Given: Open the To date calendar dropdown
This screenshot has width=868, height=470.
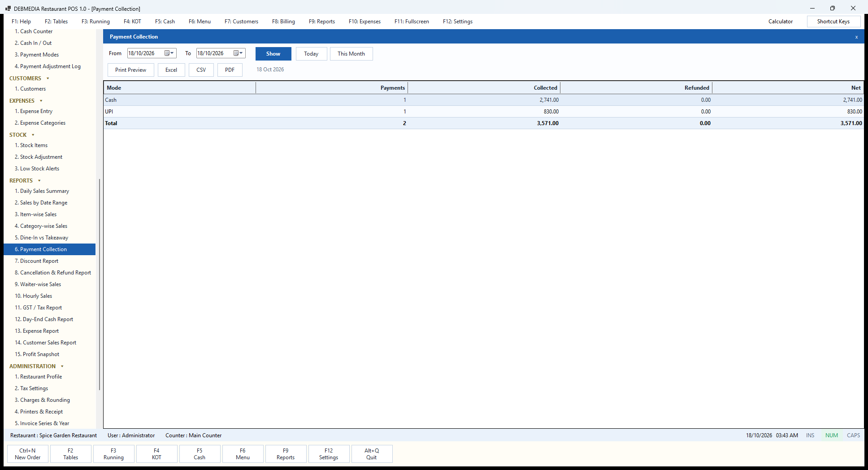Looking at the screenshot, I should click(x=238, y=53).
